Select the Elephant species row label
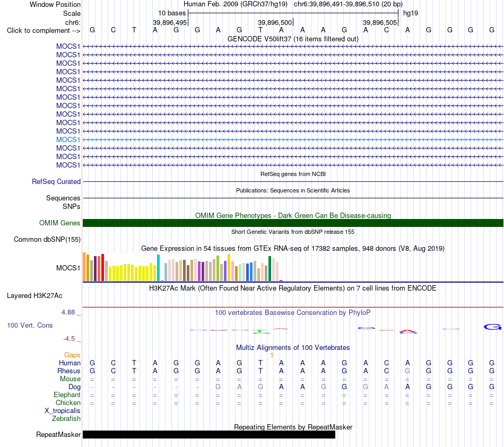Image resolution: width=504 pixels, height=447 pixels. [67, 395]
